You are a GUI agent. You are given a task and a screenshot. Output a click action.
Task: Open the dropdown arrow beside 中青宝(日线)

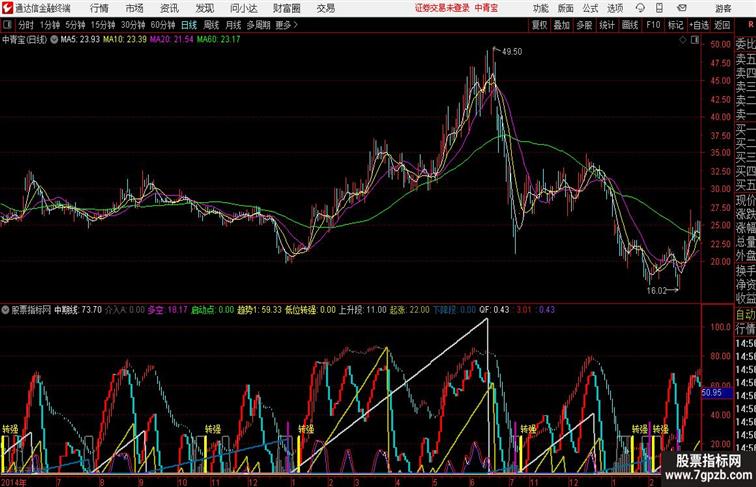pyautogui.click(x=54, y=40)
